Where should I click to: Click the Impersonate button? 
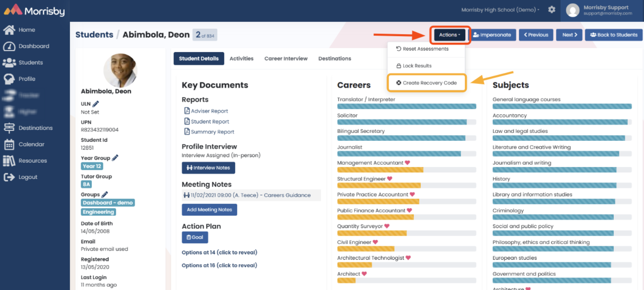click(x=492, y=35)
